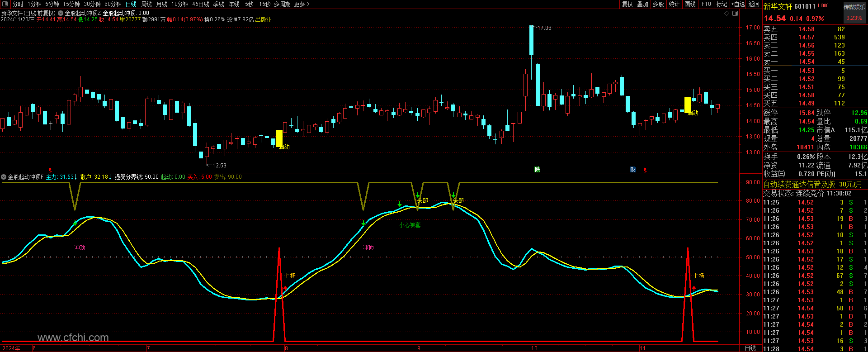Click the panel layout icon at top-left

coord(5,4)
